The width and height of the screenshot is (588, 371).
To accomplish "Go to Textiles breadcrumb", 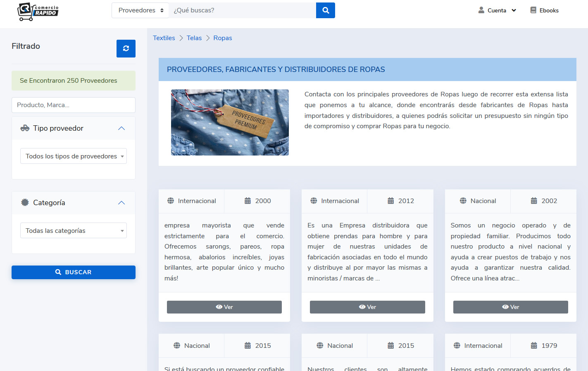I will (x=164, y=38).
